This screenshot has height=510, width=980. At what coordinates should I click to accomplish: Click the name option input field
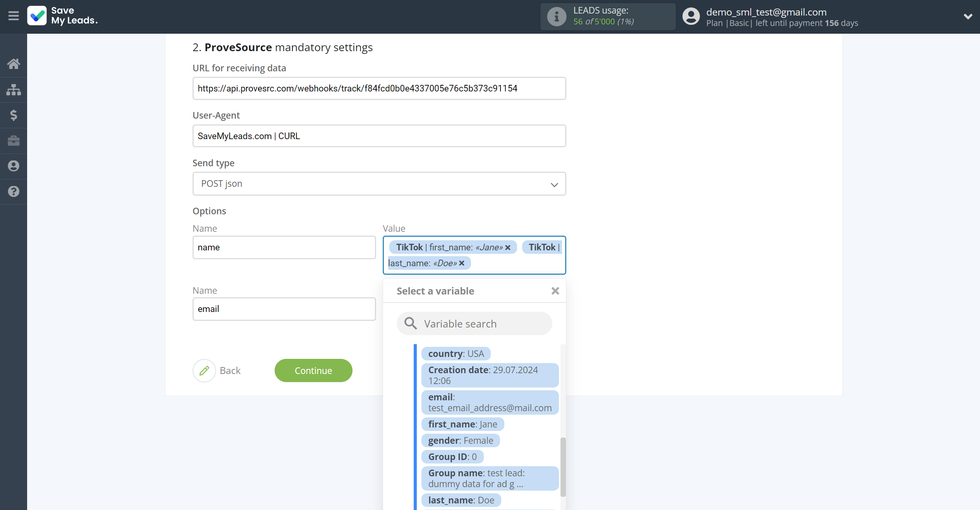(x=284, y=248)
